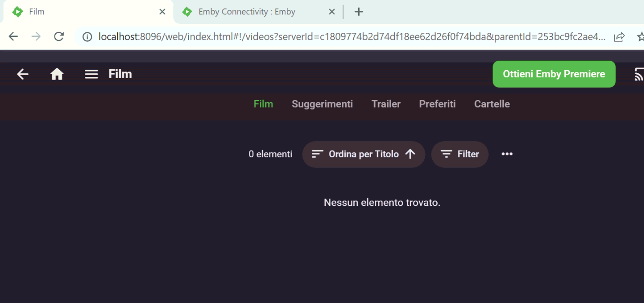Select the Film library tab
Viewport: 644px width, 303px height.
[x=263, y=104]
